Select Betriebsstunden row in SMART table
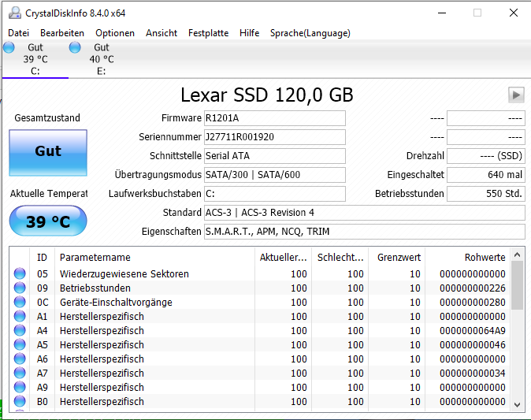531x420 pixels. tap(260, 288)
